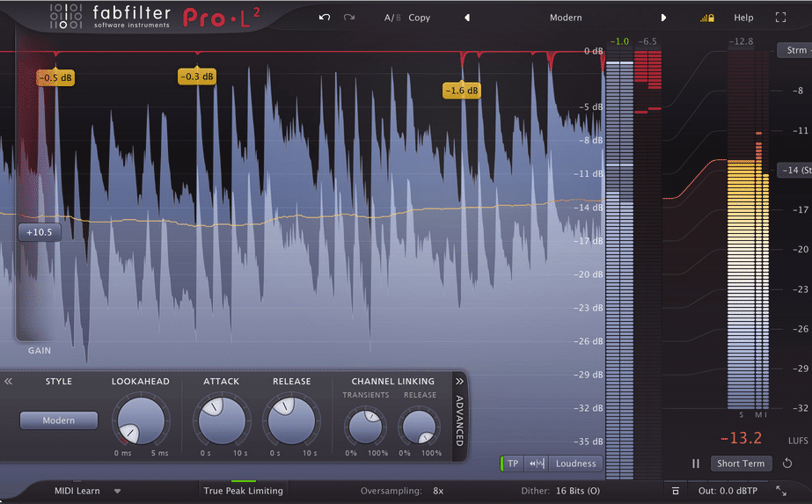Viewport: 812px width, 504px height.
Task: Click the Short Term loudness button
Action: point(741,464)
